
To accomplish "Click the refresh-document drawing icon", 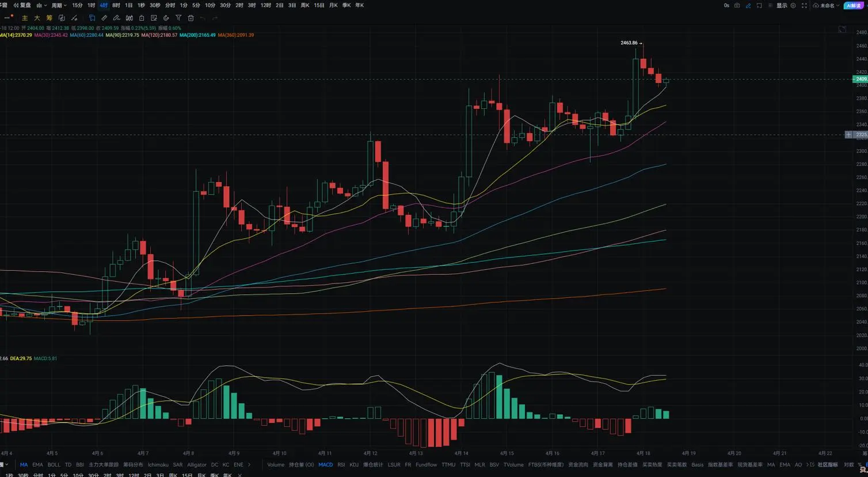I will 62,18.
